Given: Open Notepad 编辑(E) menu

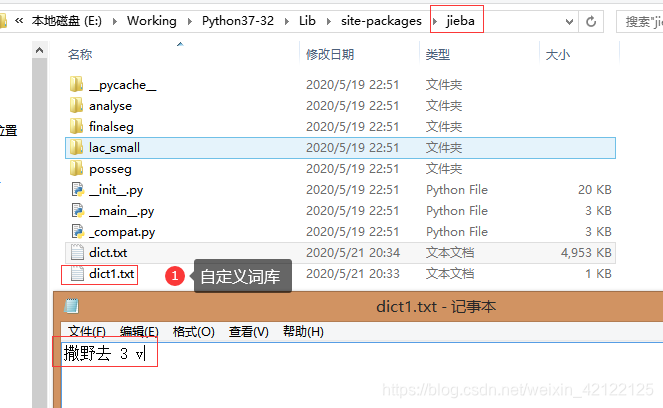Looking at the screenshot, I should (139, 331).
